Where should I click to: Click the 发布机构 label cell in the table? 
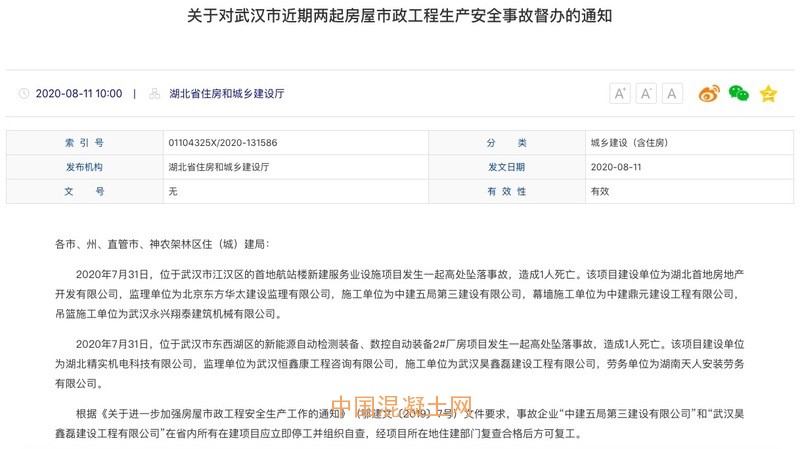pyautogui.click(x=84, y=167)
